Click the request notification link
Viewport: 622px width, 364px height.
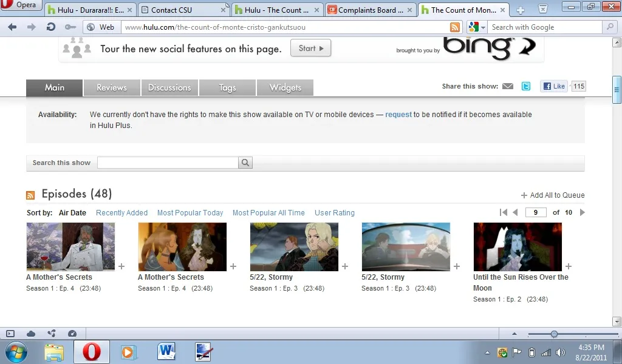click(398, 115)
